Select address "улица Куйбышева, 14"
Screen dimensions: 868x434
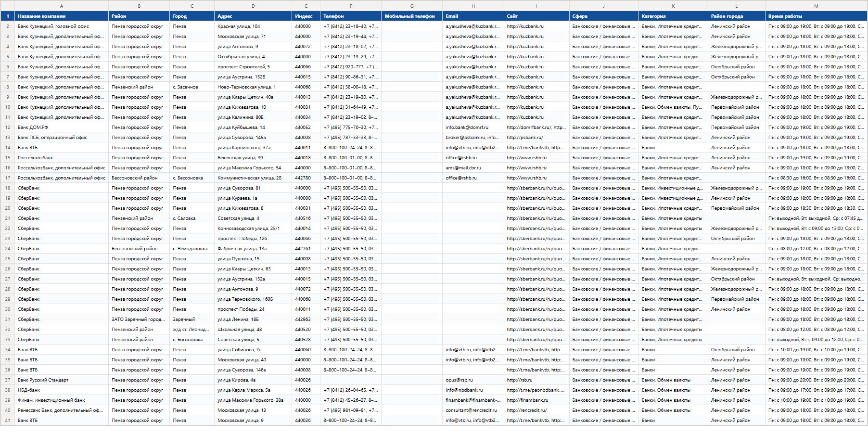[x=253, y=128]
